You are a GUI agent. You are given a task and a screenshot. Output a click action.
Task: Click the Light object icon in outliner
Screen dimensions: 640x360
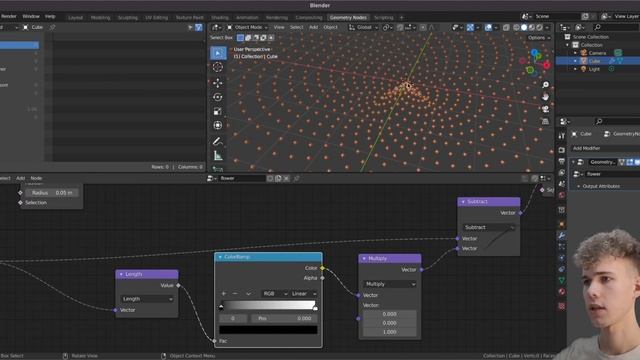tap(584, 69)
